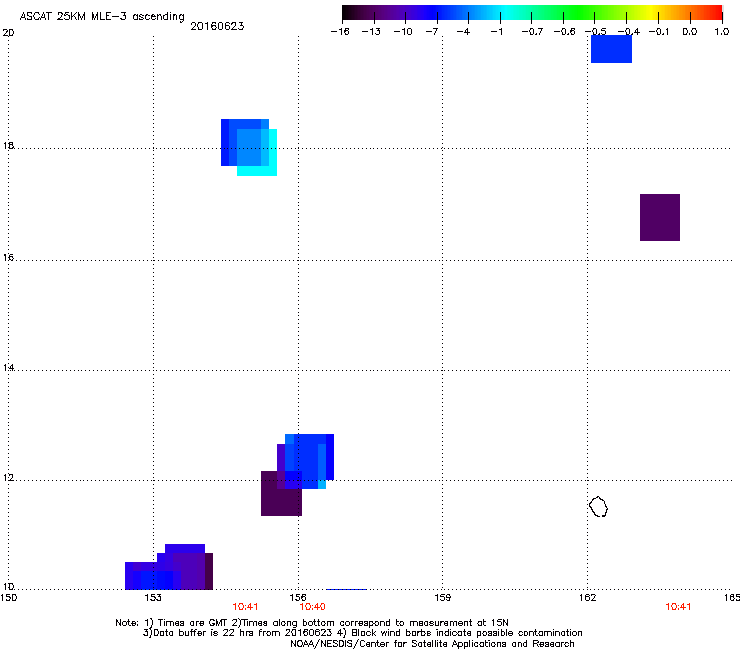Click the latitude 18 axis label
This screenshot has height=650, width=740.
[x=8, y=145]
